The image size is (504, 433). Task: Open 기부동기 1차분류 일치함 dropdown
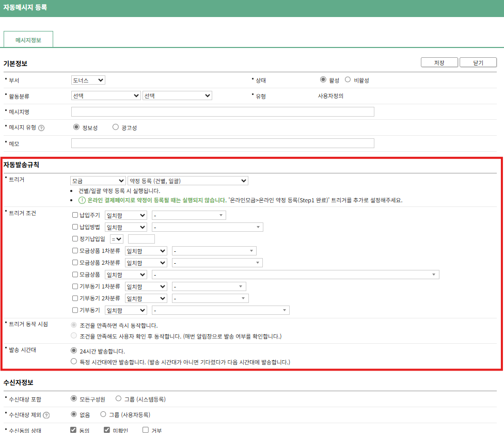[x=146, y=286]
